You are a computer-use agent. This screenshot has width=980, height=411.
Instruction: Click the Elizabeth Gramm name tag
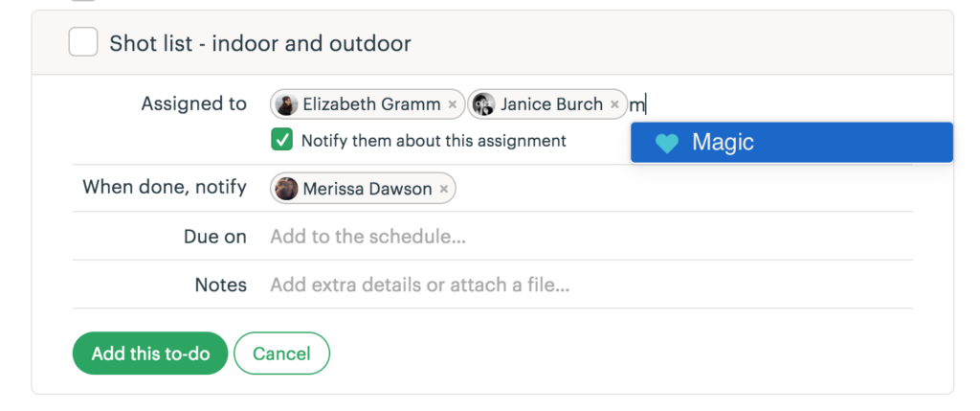click(371, 104)
